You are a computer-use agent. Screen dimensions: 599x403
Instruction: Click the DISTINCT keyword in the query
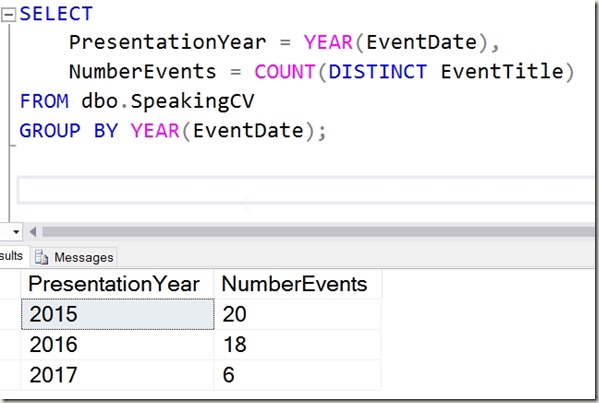377,72
